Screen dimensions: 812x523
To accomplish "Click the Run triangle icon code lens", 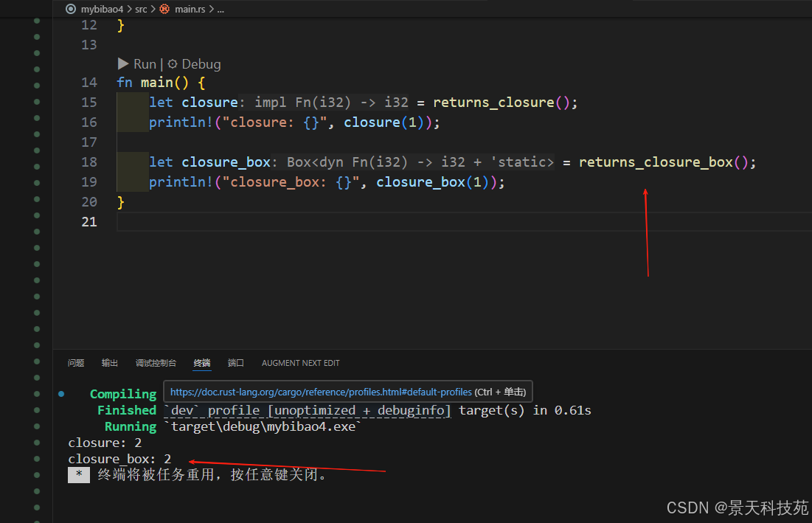I will click(x=123, y=63).
